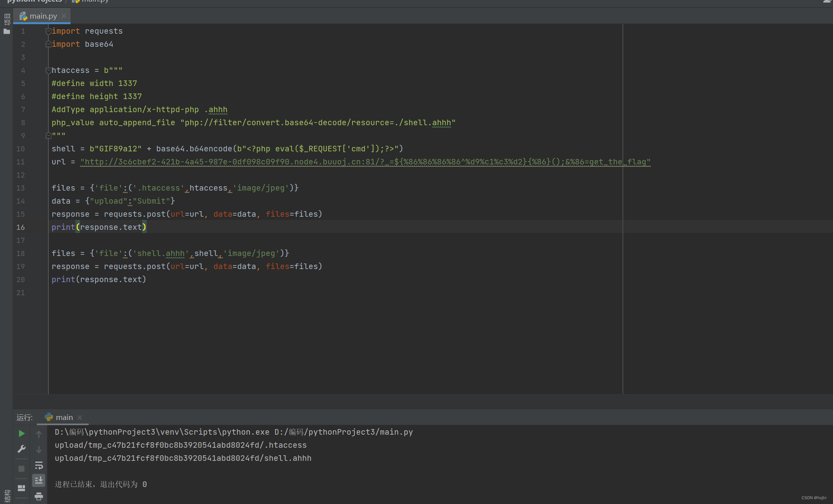Click the Down stack trace arrow
Image resolution: width=833 pixels, height=504 pixels.
(x=39, y=449)
